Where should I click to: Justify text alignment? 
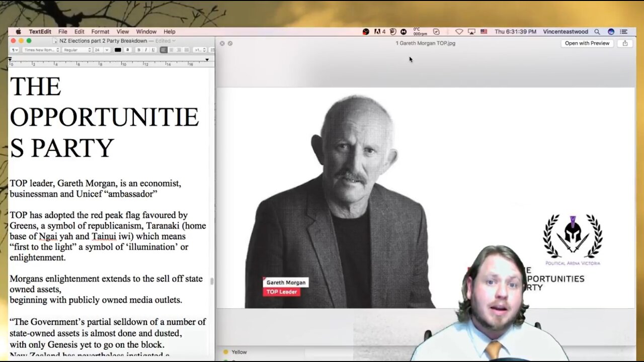point(186,50)
